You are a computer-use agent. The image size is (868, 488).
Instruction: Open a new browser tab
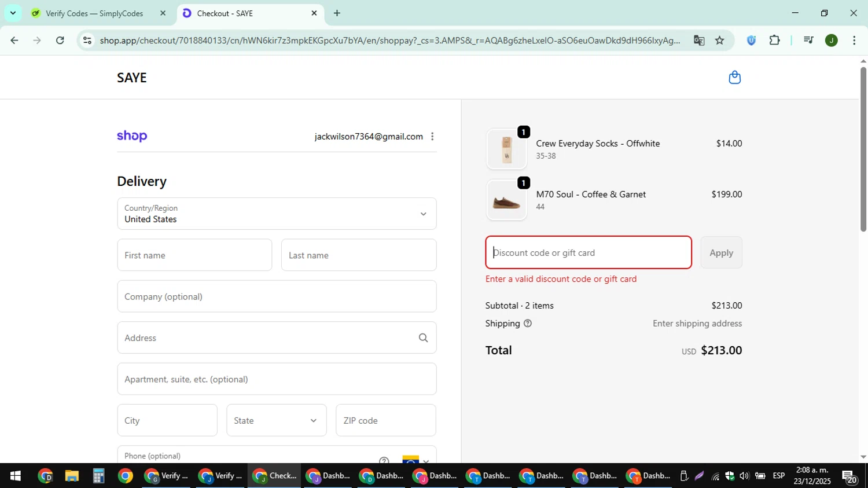click(337, 13)
